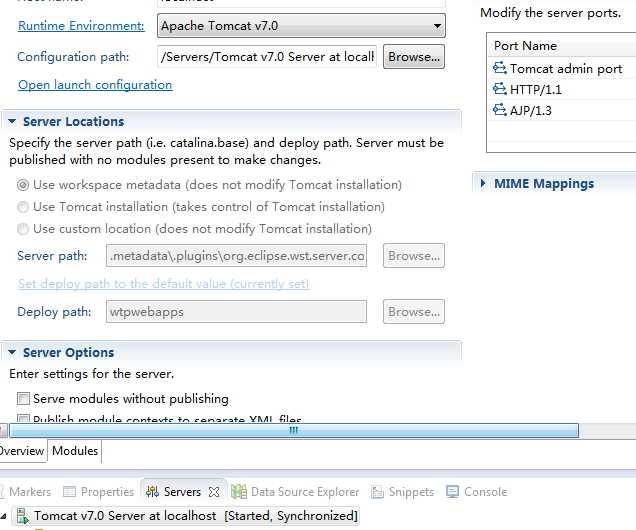Click Browse button for Configuration path
The width and height of the screenshot is (636, 530).
pos(414,56)
